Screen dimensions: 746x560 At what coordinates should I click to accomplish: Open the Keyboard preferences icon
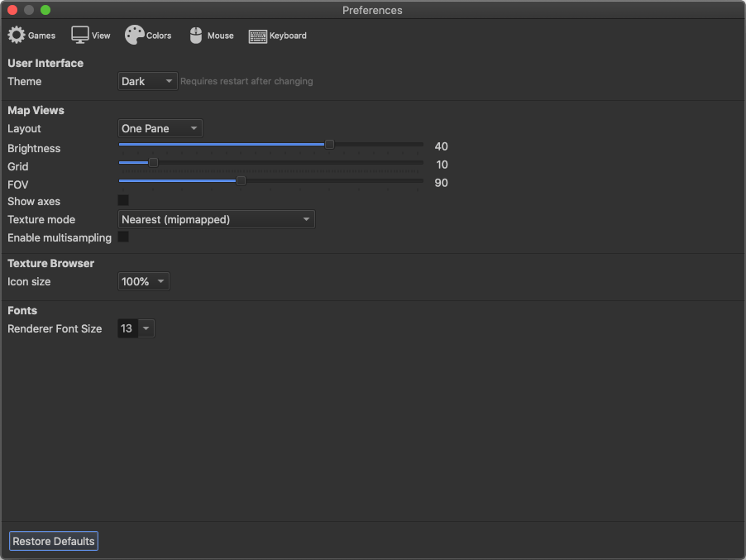pos(258,36)
